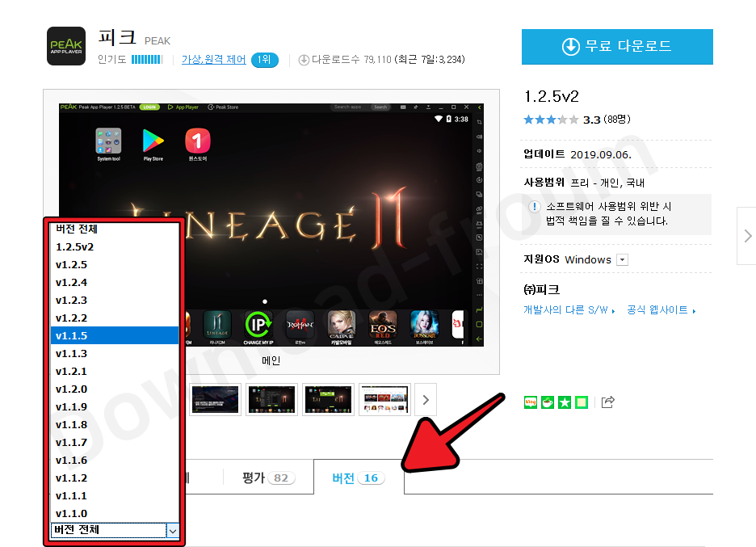Viewport: 756px width, 547px height.
Task: Open developer's other S/W link
Action: coord(569,310)
